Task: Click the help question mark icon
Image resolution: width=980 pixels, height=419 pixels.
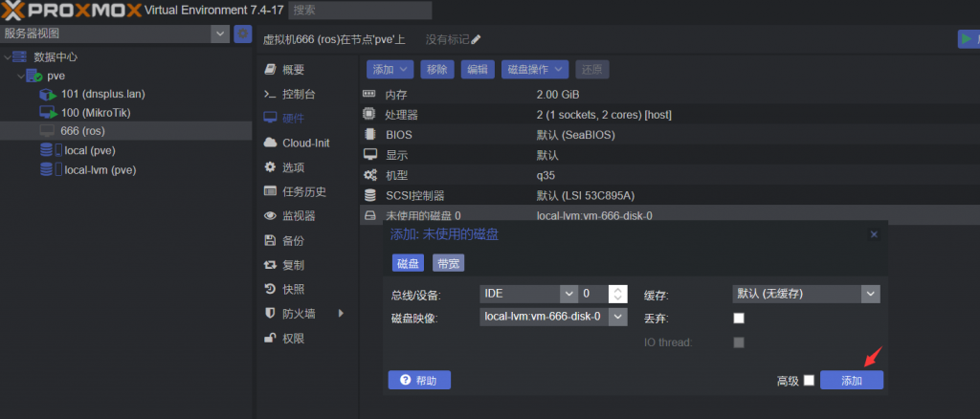Action: 405,380
